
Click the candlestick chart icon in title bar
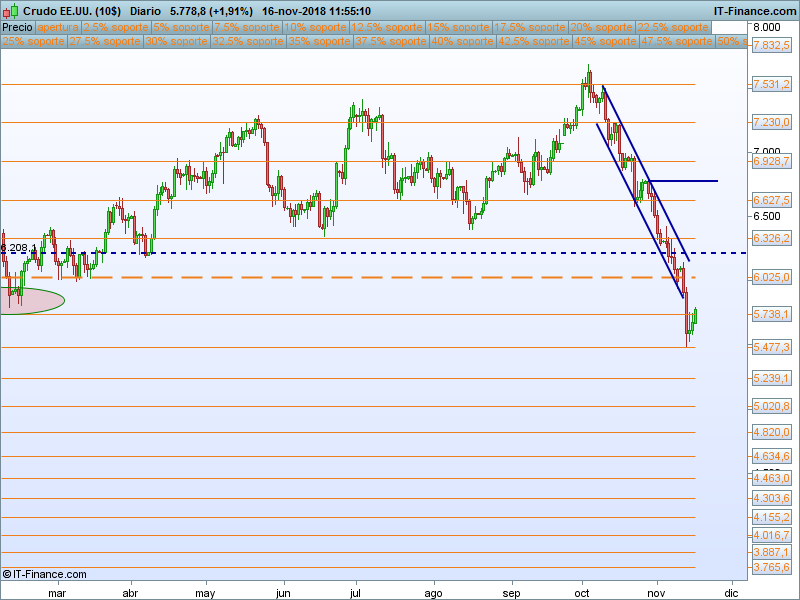point(10,11)
